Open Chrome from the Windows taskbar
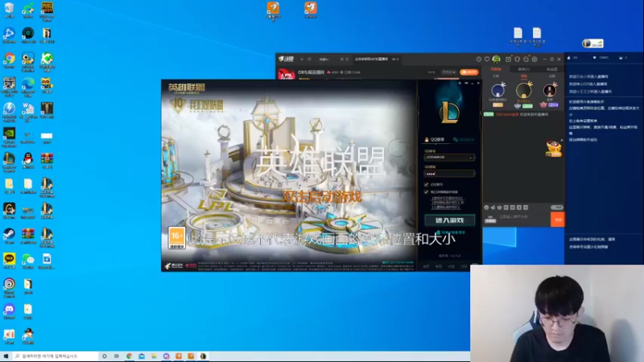Viewport: 644px width, 362px height. (x=129, y=356)
